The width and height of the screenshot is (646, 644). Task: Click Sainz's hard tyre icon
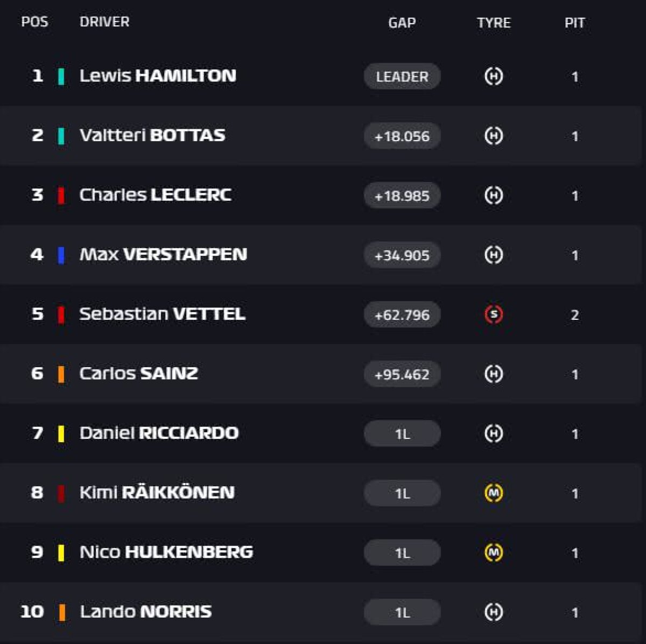pos(494,374)
